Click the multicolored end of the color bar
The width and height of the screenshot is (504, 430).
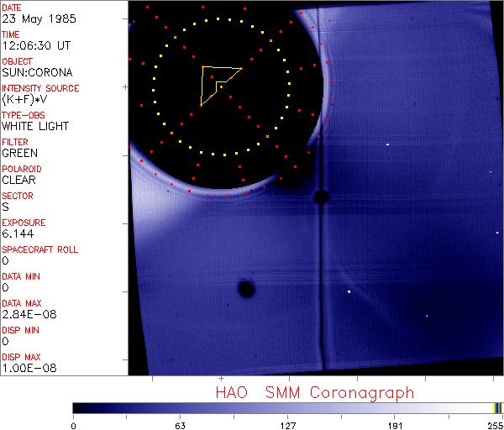tap(497, 408)
